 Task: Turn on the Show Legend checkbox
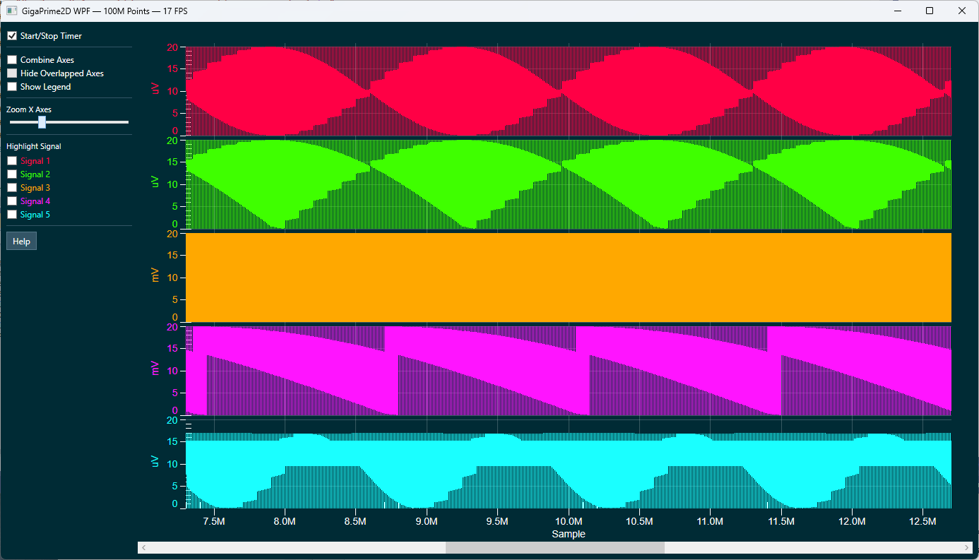[x=12, y=87]
